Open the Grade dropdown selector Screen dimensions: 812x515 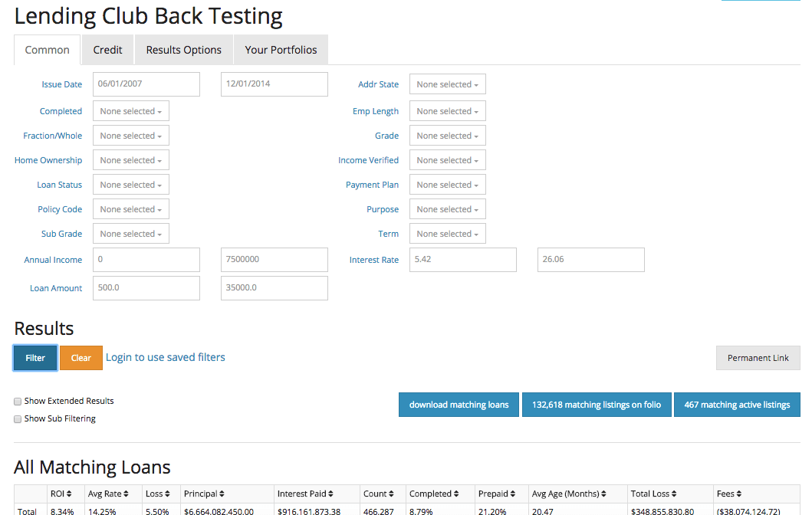coord(447,136)
